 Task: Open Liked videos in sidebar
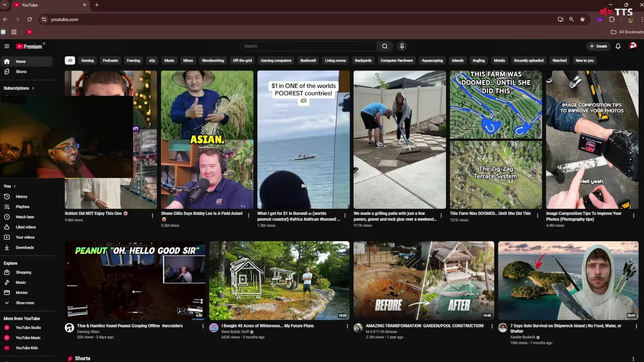26,227
